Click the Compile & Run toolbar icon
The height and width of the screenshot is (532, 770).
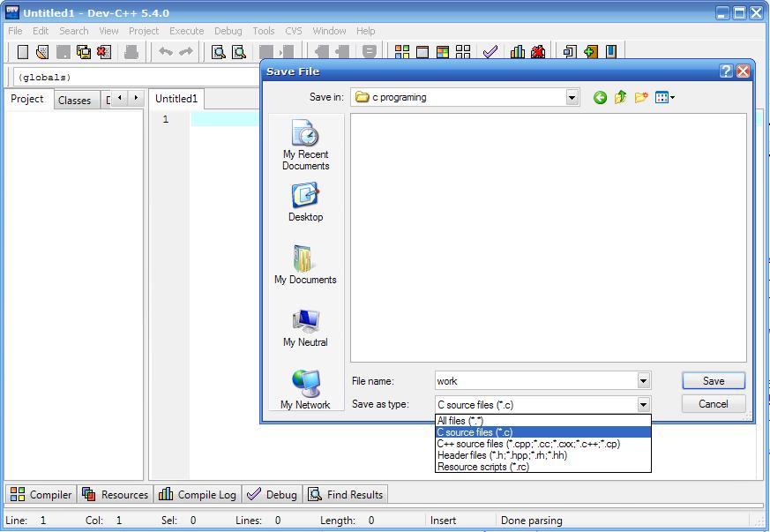click(443, 51)
